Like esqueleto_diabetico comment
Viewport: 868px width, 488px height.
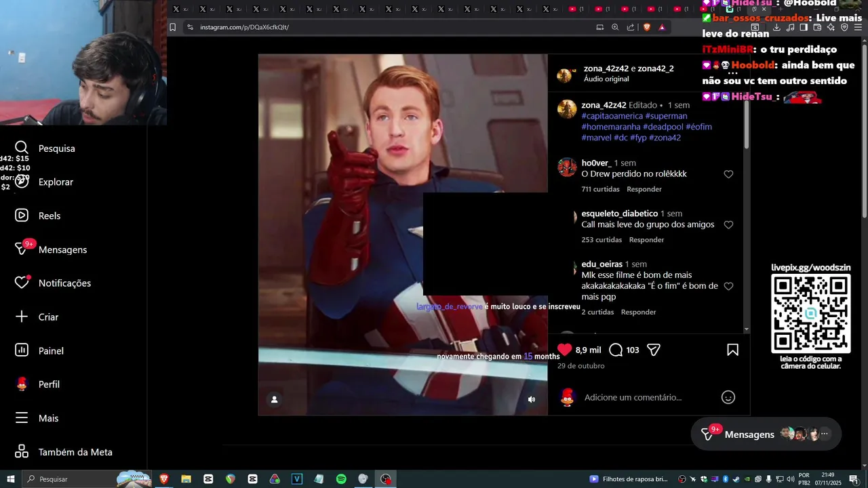[728, 224]
